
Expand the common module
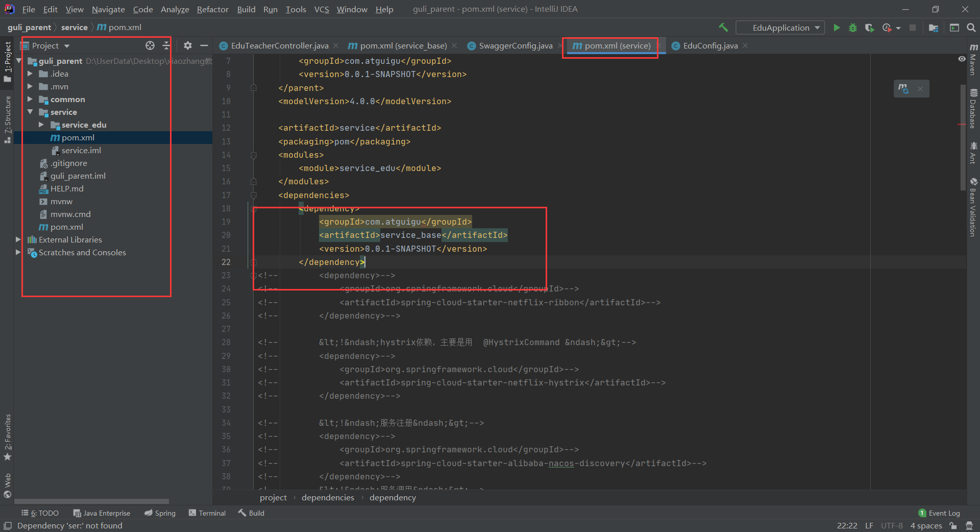(x=30, y=99)
